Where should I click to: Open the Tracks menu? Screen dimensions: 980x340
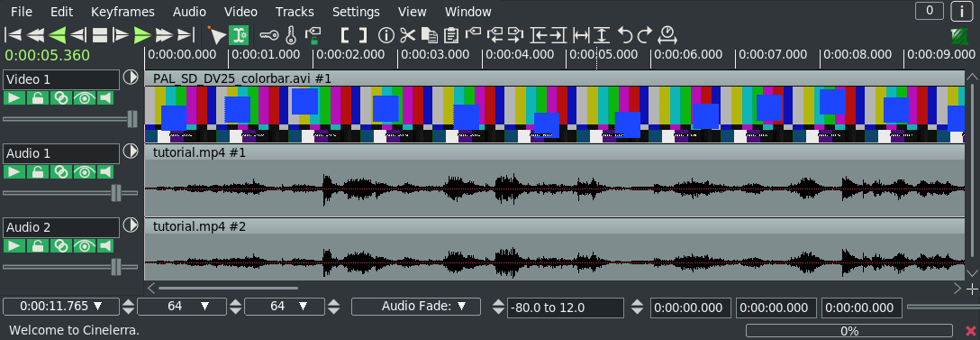point(295,12)
